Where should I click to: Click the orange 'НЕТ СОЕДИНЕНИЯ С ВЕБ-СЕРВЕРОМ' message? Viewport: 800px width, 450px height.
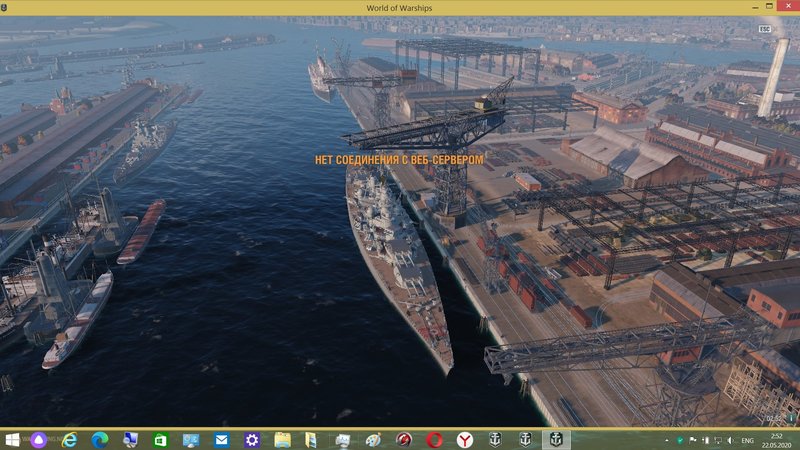pyautogui.click(x=399, y=160)
